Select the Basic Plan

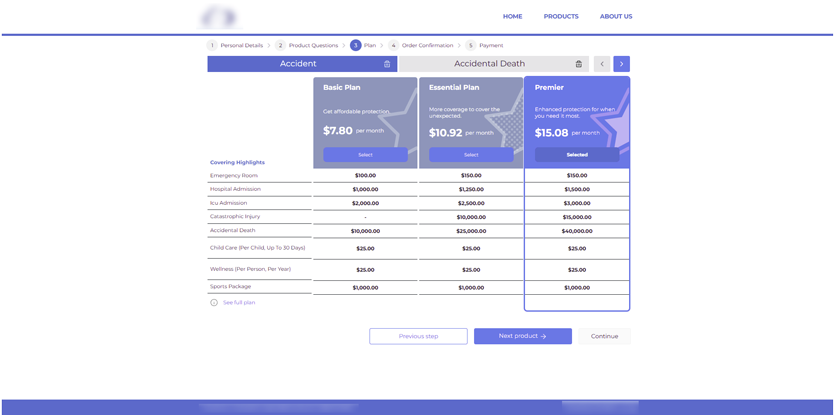365,155
